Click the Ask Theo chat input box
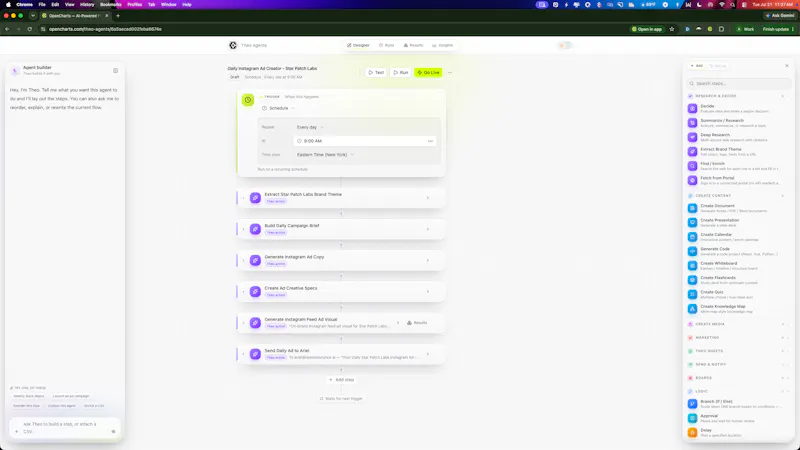The image size is (800, 450). pyautogui.click(x=65, y=428)
